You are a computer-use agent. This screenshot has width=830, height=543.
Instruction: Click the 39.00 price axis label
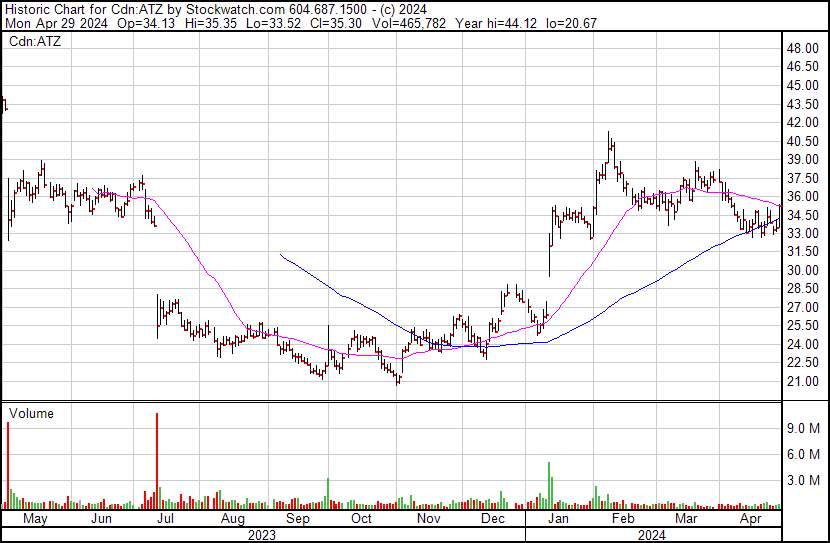pos(802,159)
